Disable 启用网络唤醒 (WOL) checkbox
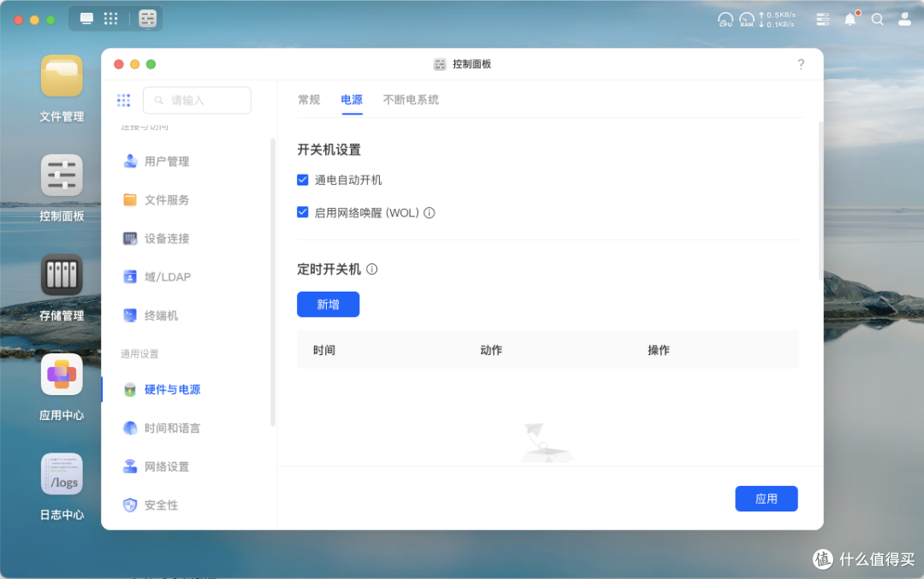 click(302, 212)
